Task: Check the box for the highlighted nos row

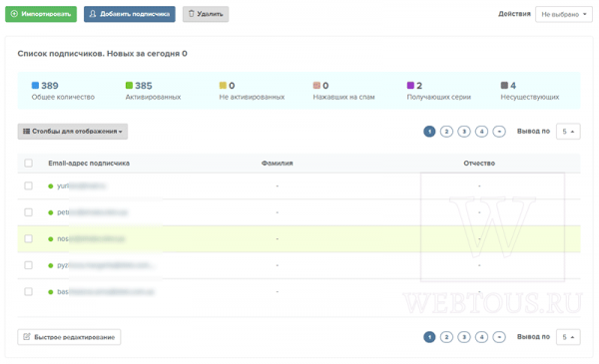Action: (x=28, y=239)
